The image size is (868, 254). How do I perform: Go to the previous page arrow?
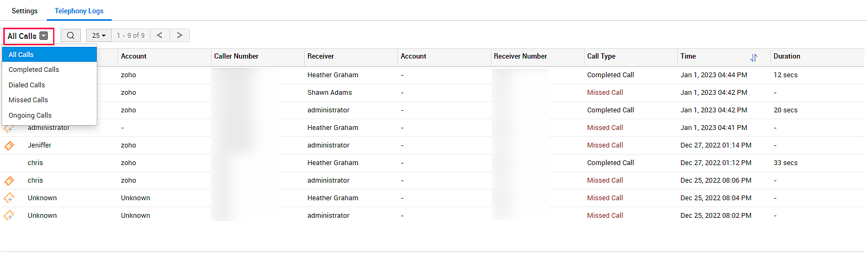click(160, 35)
